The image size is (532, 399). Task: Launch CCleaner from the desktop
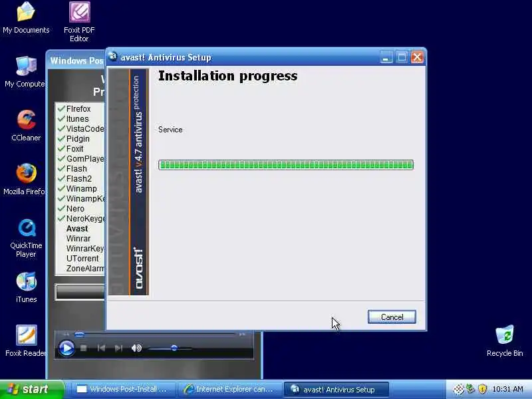26,126
